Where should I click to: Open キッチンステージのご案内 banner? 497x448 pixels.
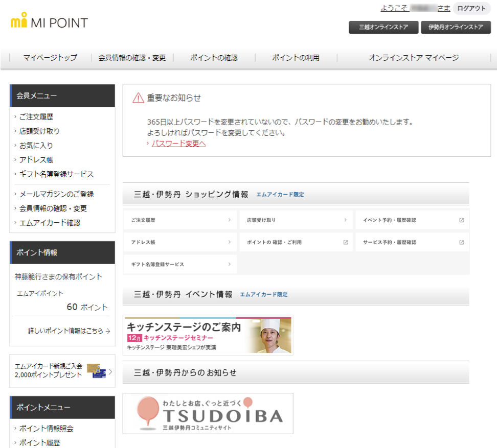pyautogui.click(x=208, y=335)
